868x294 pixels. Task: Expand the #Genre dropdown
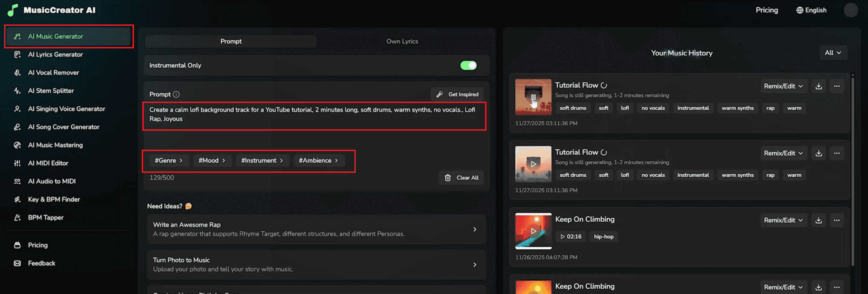click(168, 161)
